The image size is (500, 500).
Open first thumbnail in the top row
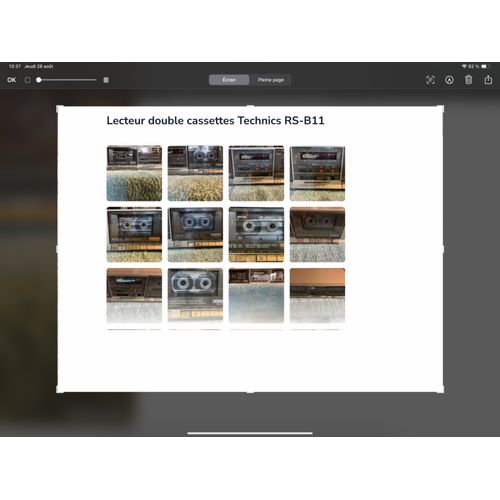(x=134, y=173)
